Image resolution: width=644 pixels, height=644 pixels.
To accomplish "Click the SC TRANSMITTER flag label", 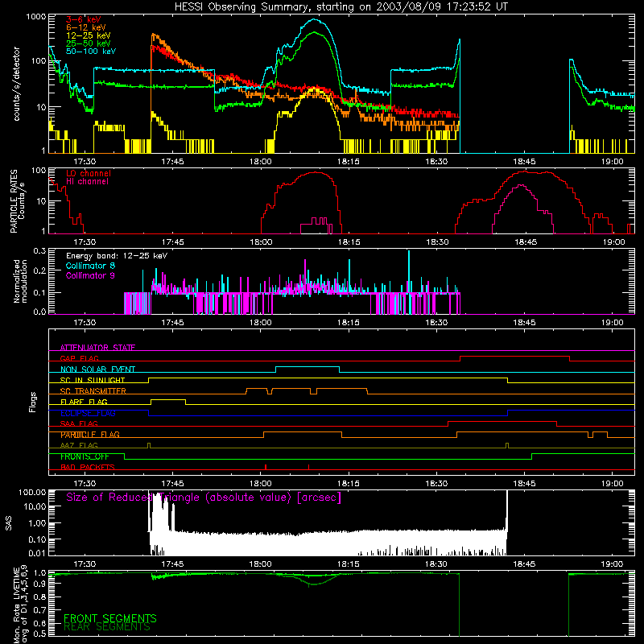I will (x=93, y=391).
